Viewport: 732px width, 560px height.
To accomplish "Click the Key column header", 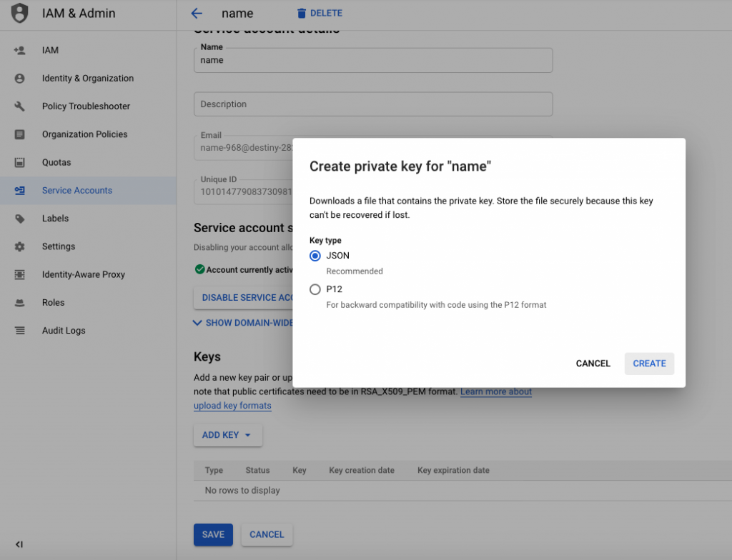I will 300,471.
